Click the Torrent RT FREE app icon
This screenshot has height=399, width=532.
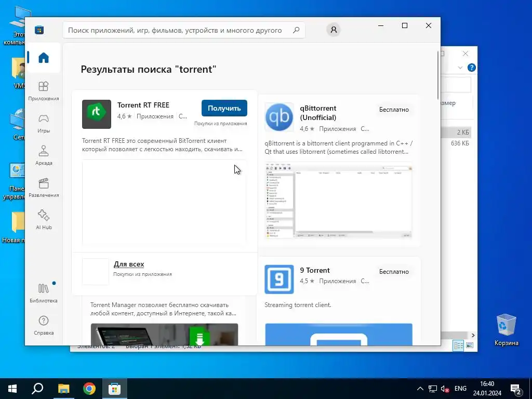[x=96, y=114]
